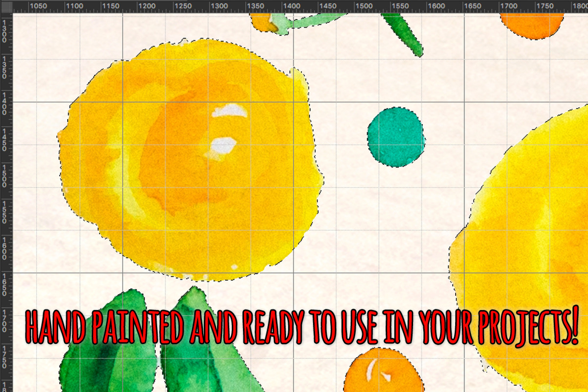Pick the 1500 label on the horizontal ruler
588x392 pixels.
(364, 6)
